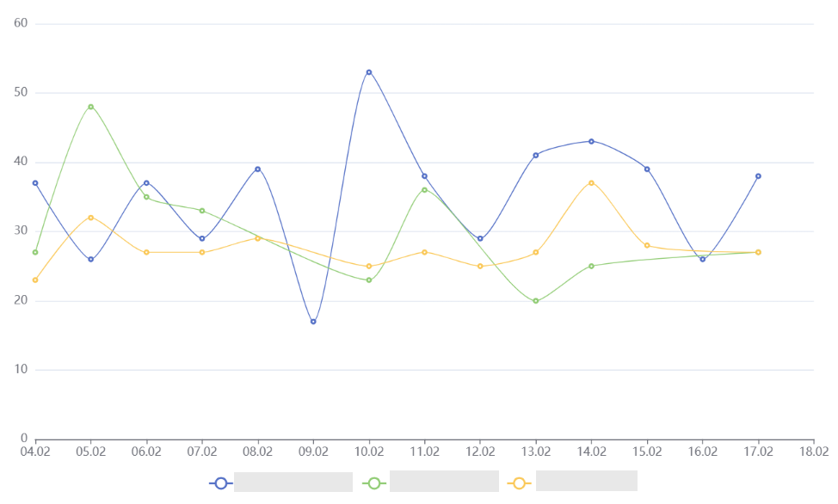
Task: Click the blue lowest point at 09.02
Action: pos(313,322)
